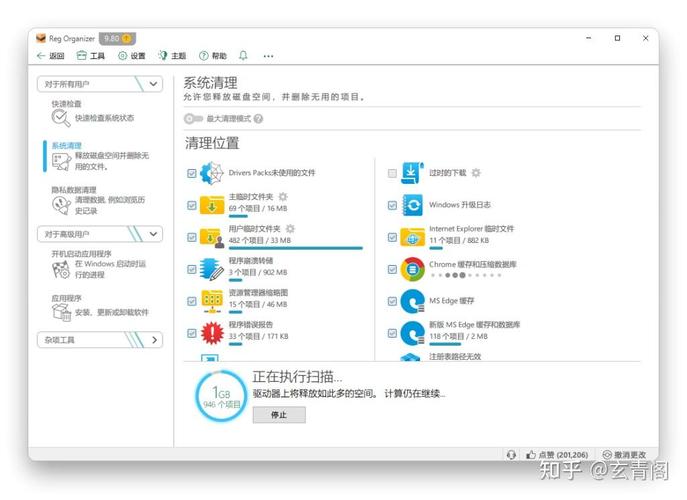Open 快速检查 magnifier icon
The image size is (687, 500).
click(60, 118)
